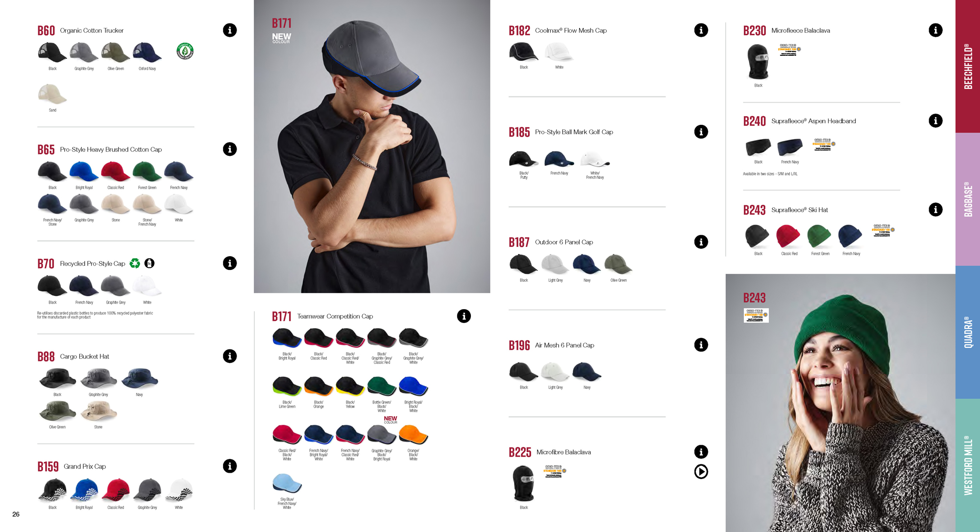This screenshot has width=980, height=532.
Task: Pick the Sky Blue/French Navy/White B171 cap
Action: tap(287, 484)
